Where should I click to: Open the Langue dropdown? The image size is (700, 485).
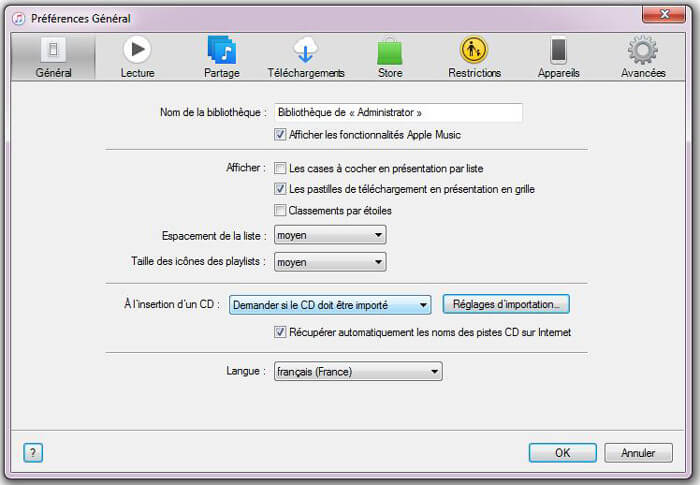coord(358,371)
